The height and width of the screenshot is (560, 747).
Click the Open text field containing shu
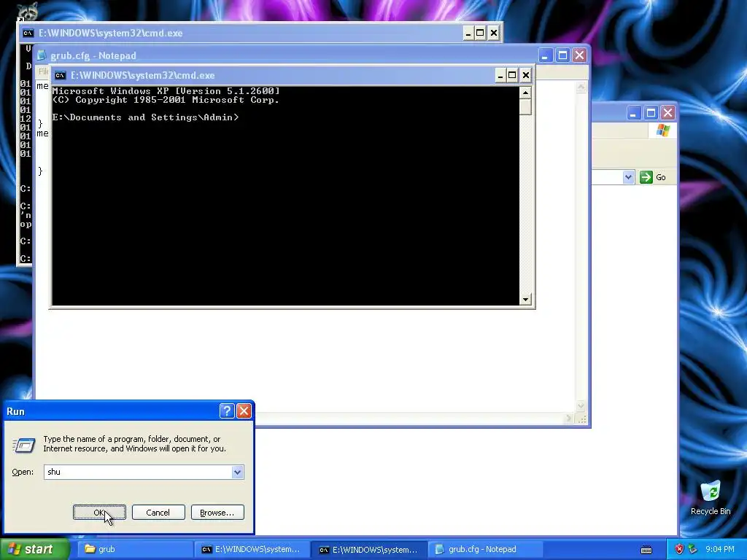[x=138, y=472]
